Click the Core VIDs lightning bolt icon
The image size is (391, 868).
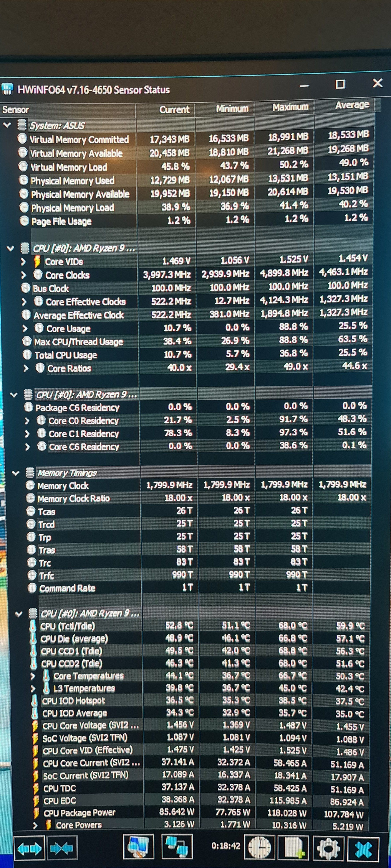click(x=37, y=261)
